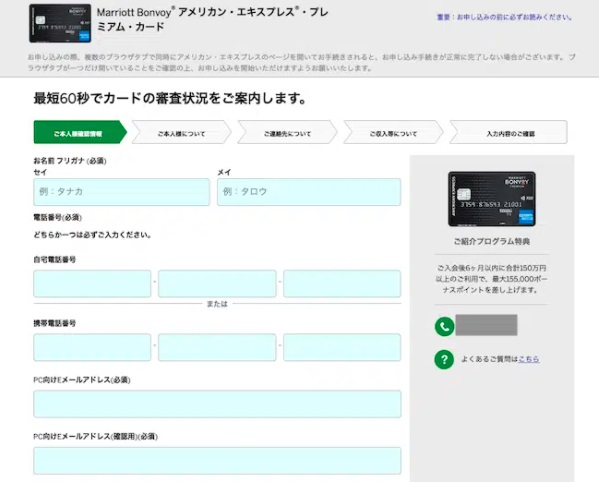Click the first 携帯電話番号 box
599x485 pixels.
click(x=92, y=348)
